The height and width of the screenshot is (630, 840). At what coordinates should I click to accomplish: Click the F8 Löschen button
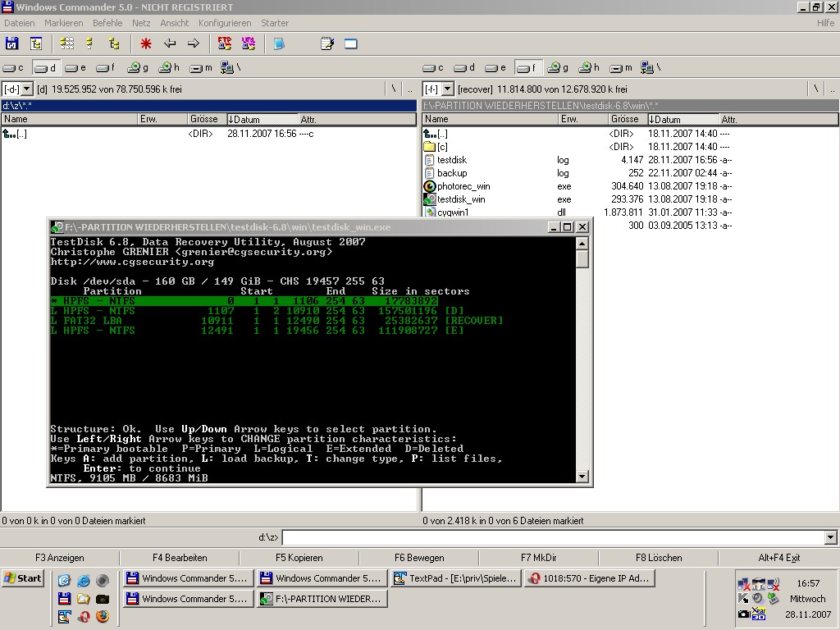tap(659, 558)
